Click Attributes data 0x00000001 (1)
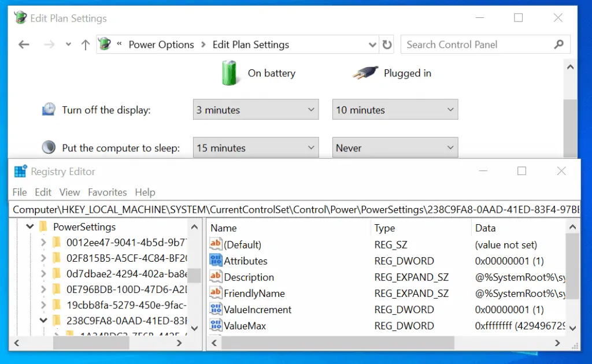The height and width of the screenshot is (364, 592). (509, 261)
